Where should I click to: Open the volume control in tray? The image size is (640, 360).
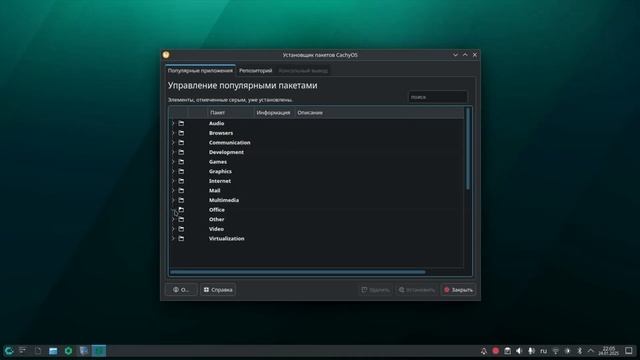coord(519,351)
